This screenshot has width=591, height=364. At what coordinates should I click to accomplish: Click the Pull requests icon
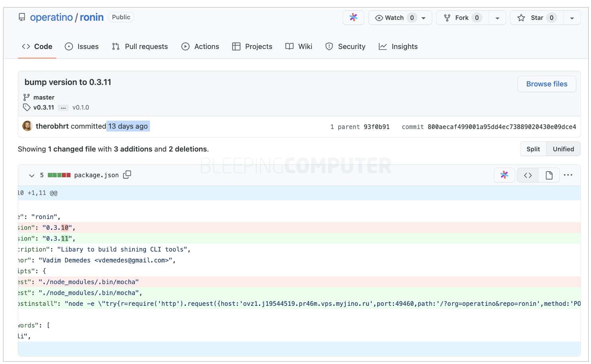116,47
